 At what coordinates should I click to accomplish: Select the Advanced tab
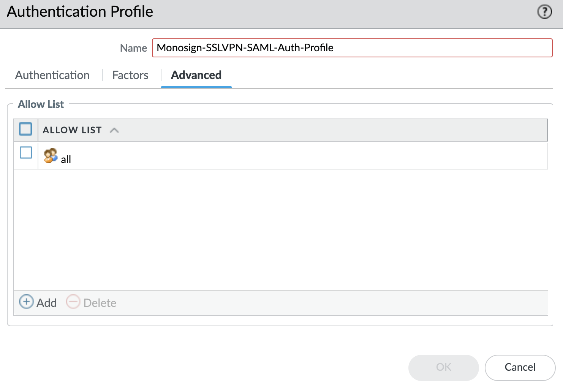tap(196, 75)
